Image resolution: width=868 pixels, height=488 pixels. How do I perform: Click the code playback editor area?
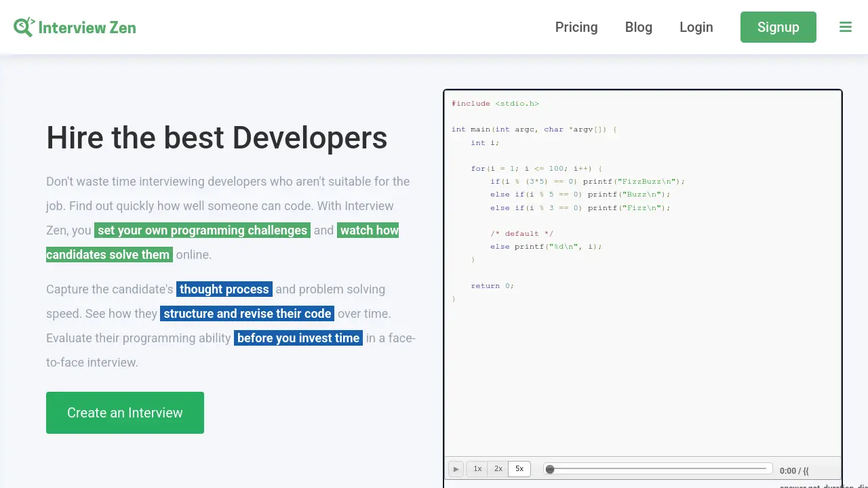(x=643, y=274)
